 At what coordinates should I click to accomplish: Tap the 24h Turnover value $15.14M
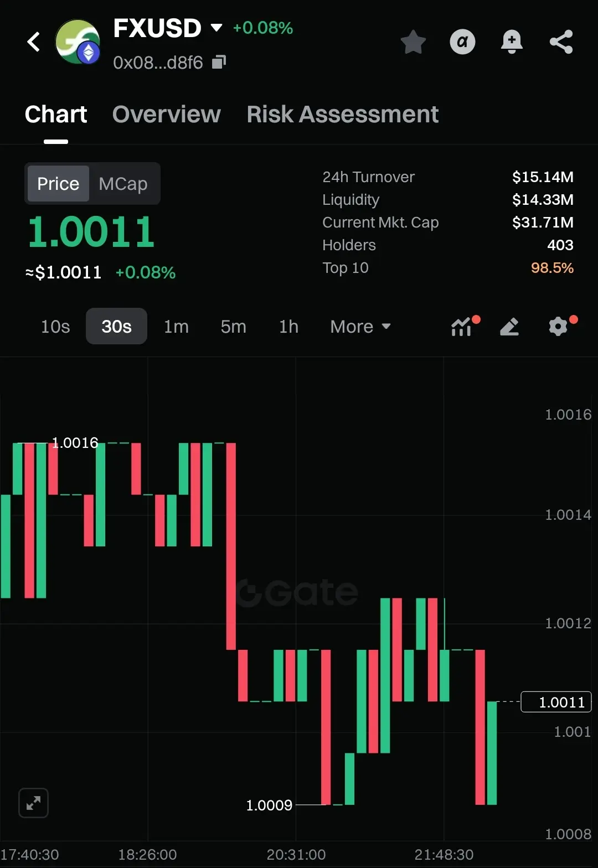pyautogui.click(x=543, y=177)
